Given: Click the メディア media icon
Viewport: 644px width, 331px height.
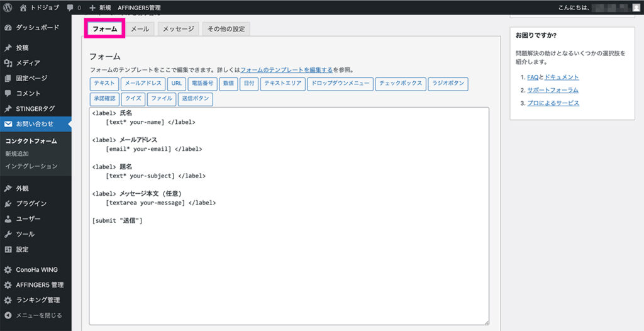Looking at the screenshot, I should click(x=8, y=63).
